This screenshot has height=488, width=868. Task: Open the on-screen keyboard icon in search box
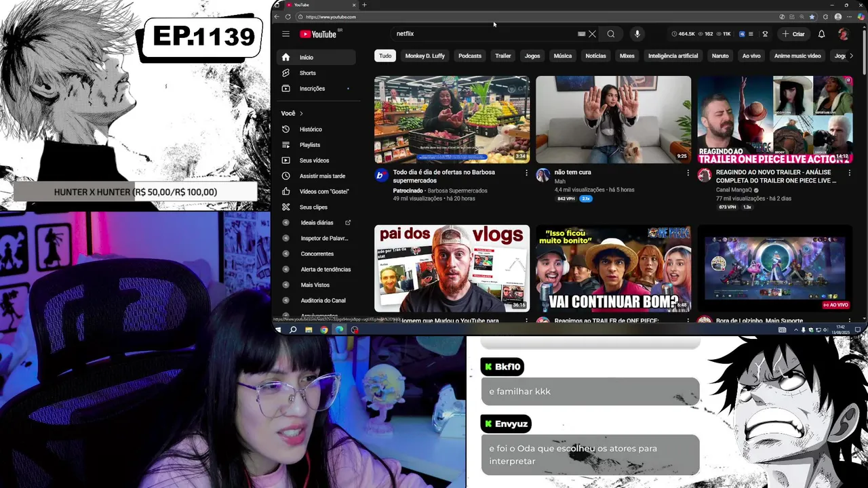[x=581, y=34]
